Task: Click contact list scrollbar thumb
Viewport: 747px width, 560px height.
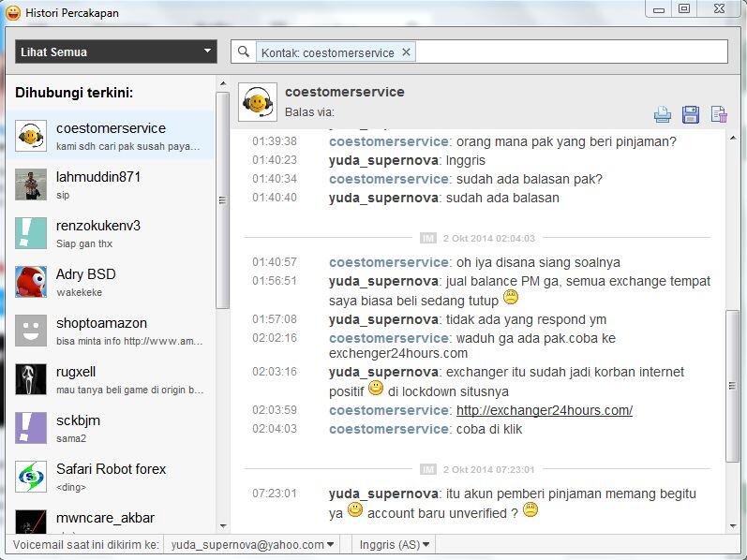Action: coord(222,200)
